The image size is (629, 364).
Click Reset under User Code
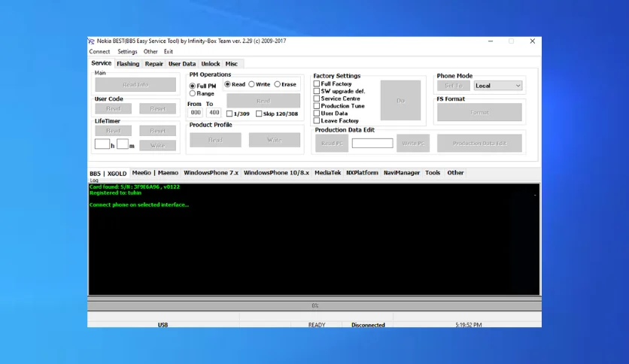(x=158, y=108)
